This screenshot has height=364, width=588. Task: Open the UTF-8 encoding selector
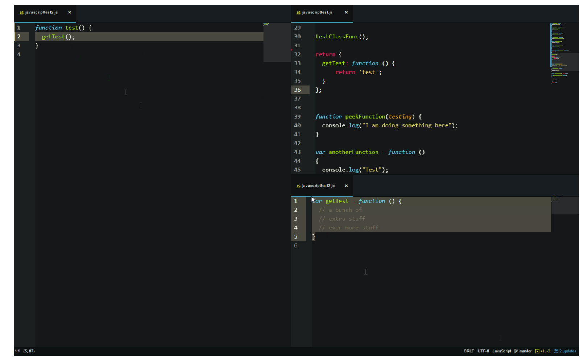click(483, 351)
